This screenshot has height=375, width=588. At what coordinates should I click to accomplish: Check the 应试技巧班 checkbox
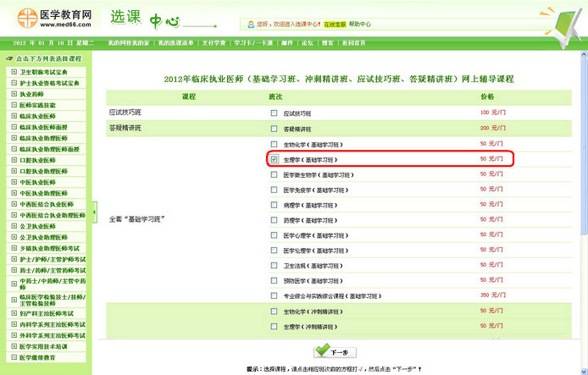click(x=274, y=113)
